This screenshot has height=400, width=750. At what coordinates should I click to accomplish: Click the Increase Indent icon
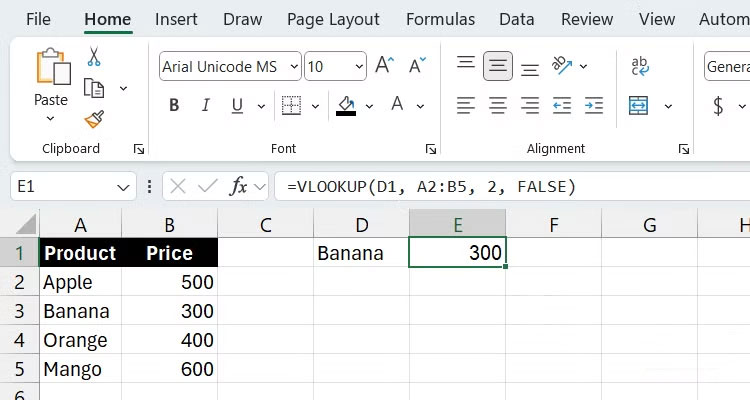(594, 105)
